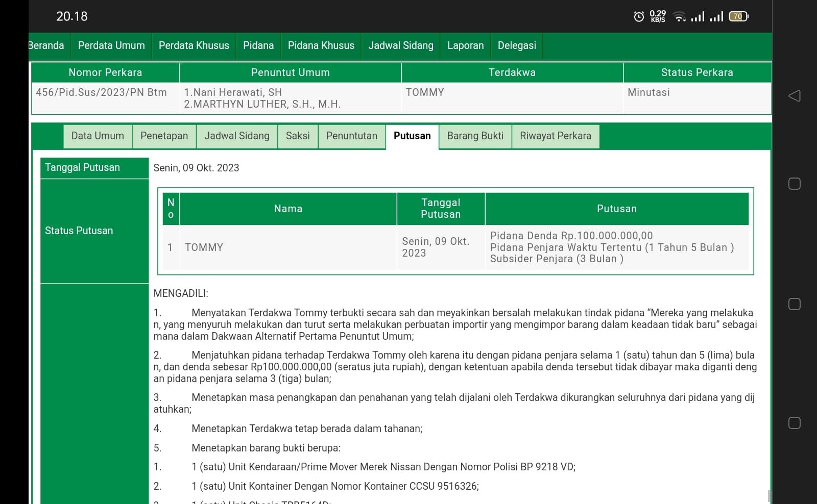This screenshot has width=817, height=504.
Task: Switch to the Saksi tab
Action: point(298,136)
